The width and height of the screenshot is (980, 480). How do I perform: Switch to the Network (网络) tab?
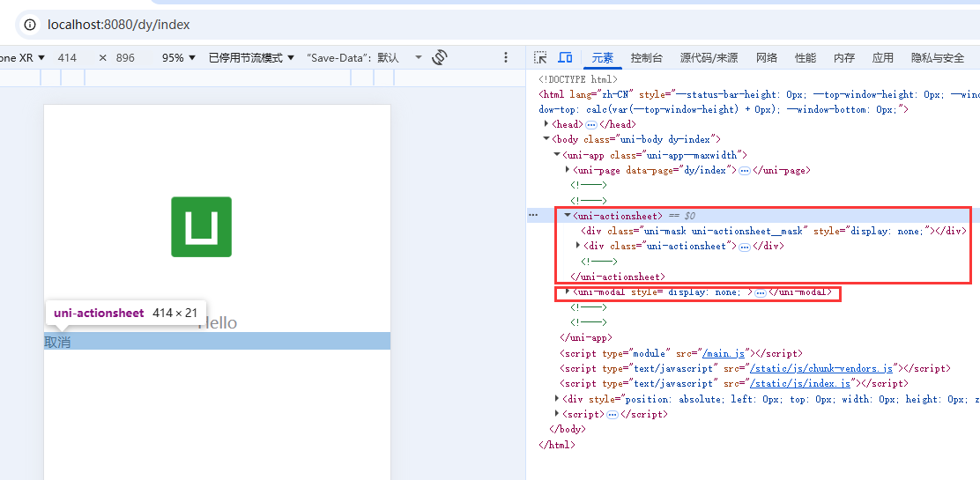[x=766, y=58]
